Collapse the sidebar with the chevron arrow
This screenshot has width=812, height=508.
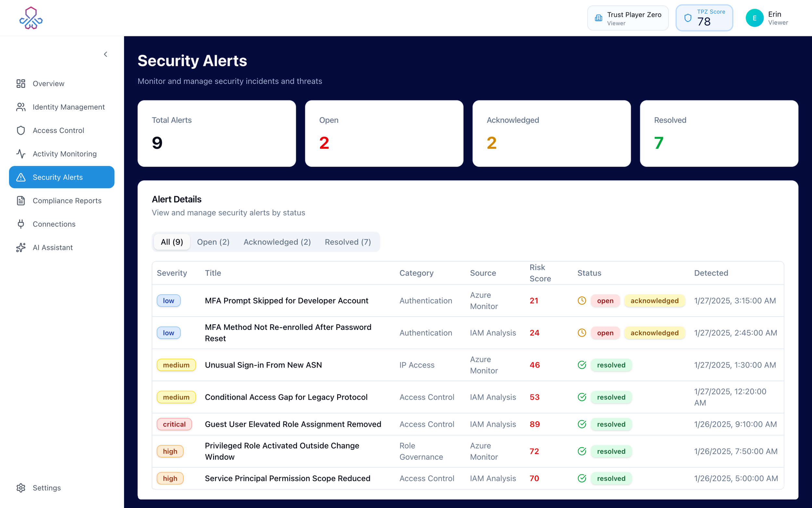(106, 54)
